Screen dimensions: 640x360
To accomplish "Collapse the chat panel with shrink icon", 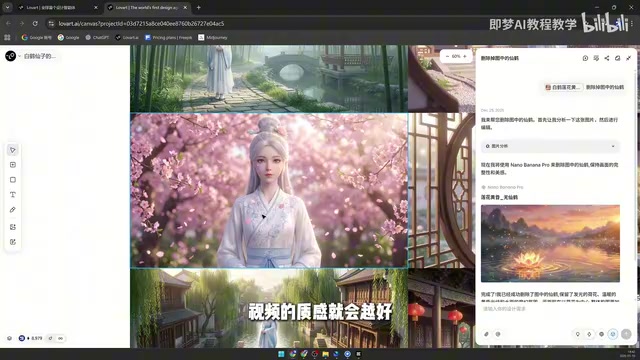I will click(x=629, y=58).
